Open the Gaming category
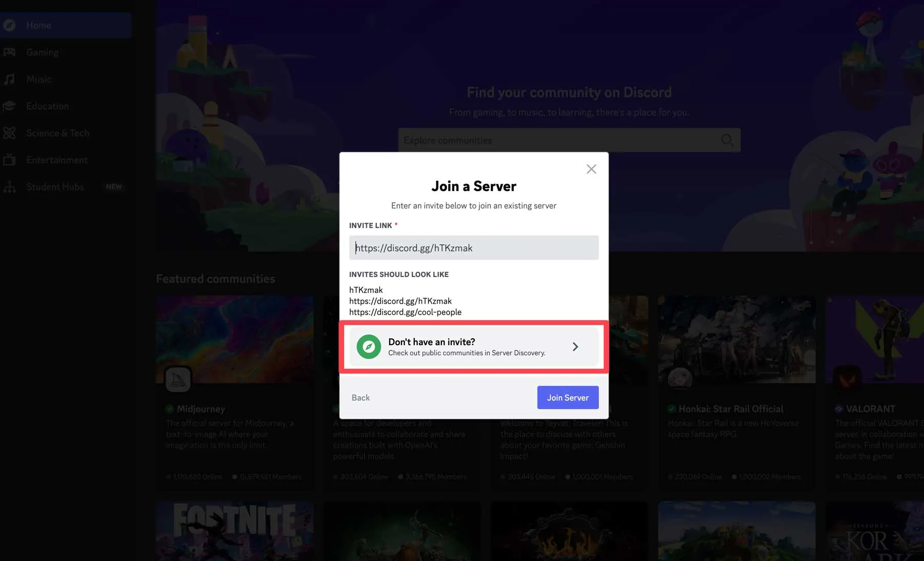924x561 pixels. coord(43,52)
